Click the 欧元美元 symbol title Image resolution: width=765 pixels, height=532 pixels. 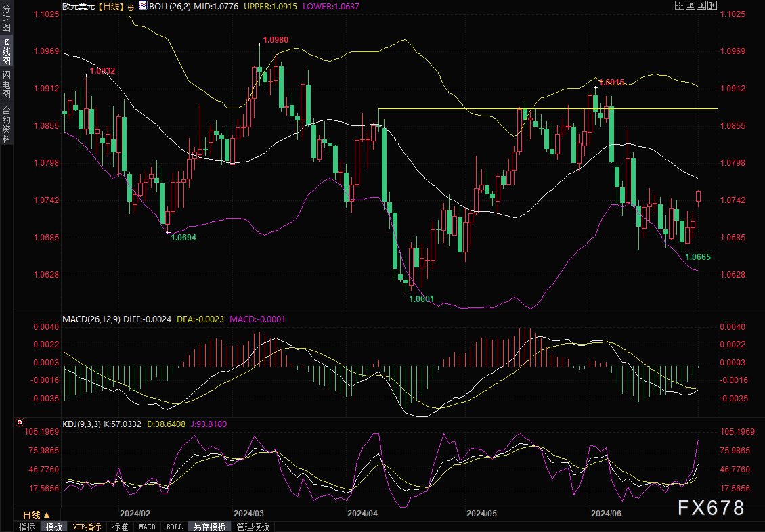(79, 5)
